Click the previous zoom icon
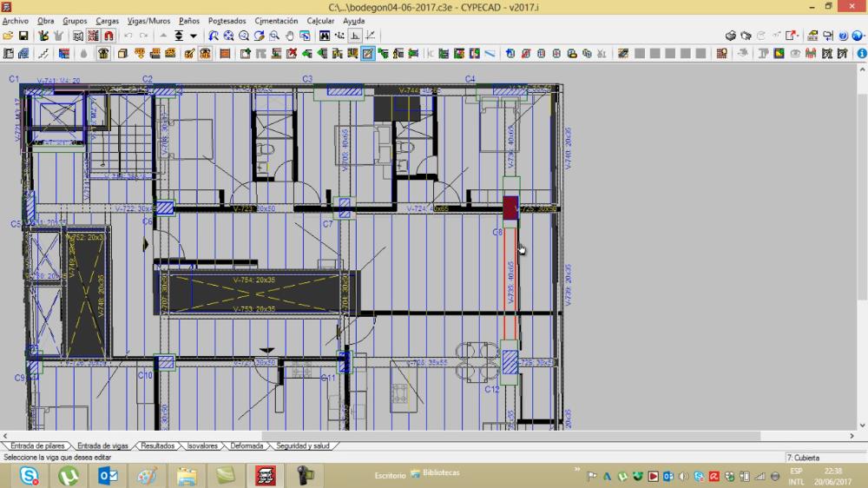 click(x=214, y=36)
